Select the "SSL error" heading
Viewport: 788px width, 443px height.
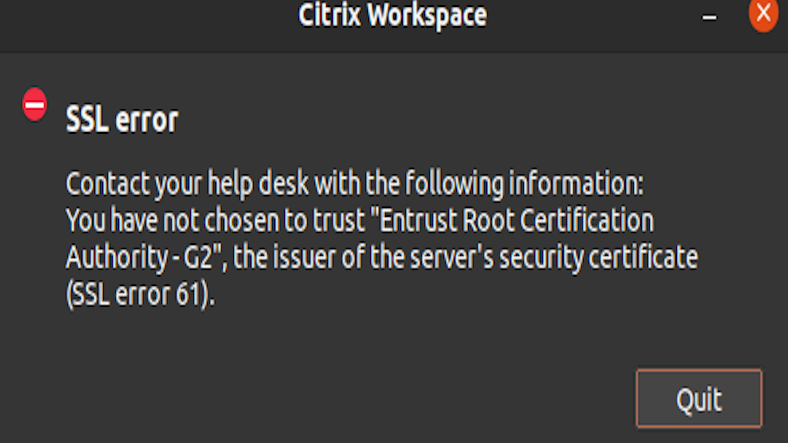click(121, 120)
